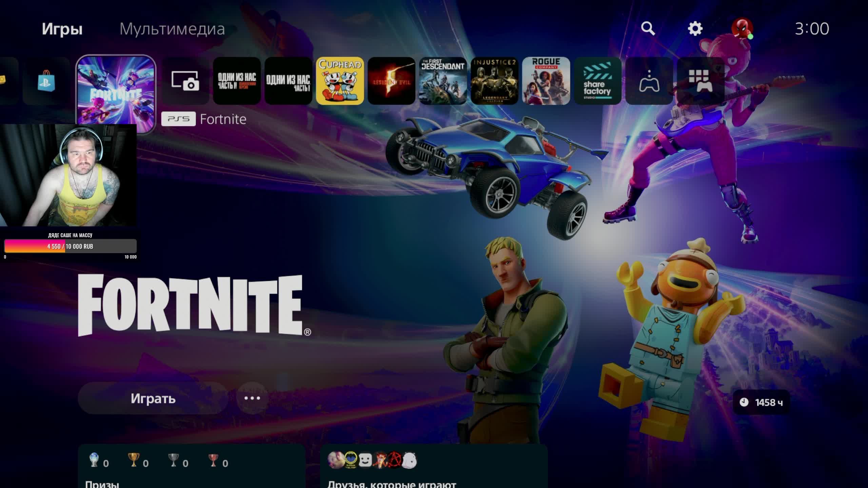Open the three-dots options menu
The height and width of the screenshot is (488, 868).
click(252, 398)
